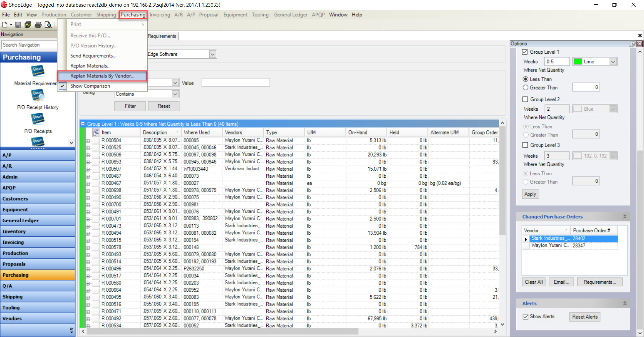Click the Apply button in Options
Screen dimensions: 644x337
coord(530,194)
